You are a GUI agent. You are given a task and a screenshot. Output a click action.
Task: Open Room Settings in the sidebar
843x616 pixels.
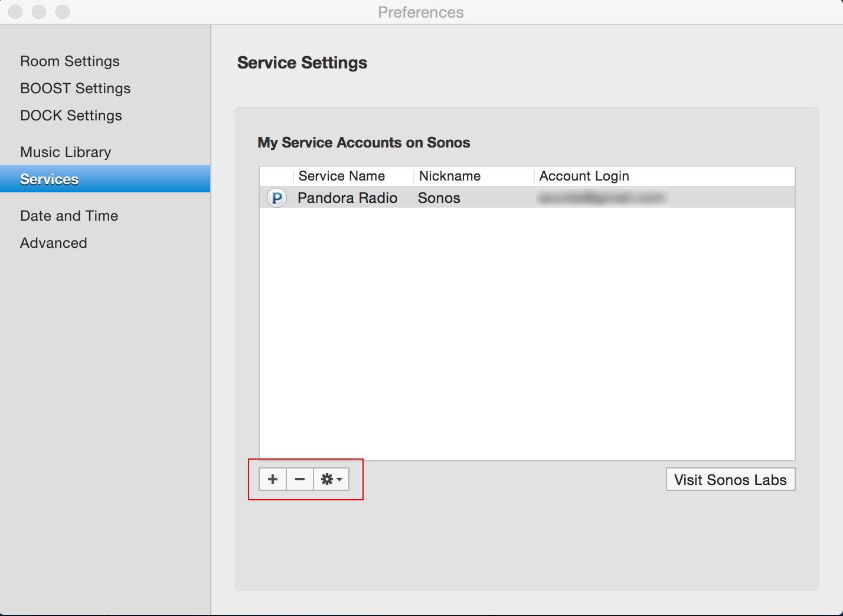[x=70, y=61]
